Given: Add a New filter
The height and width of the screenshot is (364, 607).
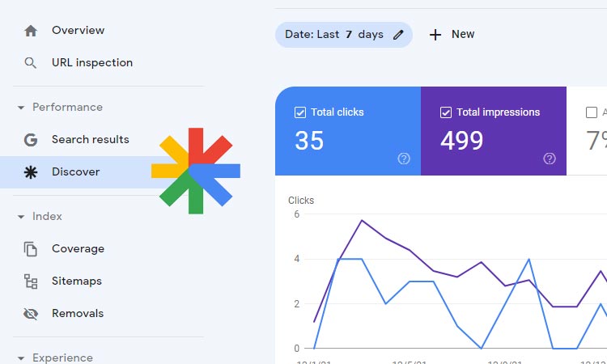Looking at the screenshot, I should click(452, 35).
